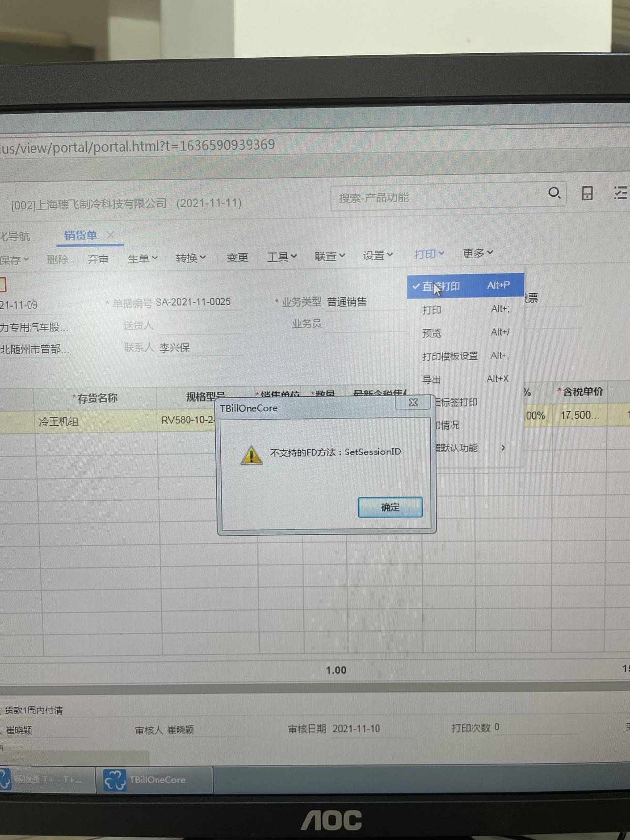Click the 删除 toolbar button
The width and height of the screenshot is (630, 840).
pos(58,259)
